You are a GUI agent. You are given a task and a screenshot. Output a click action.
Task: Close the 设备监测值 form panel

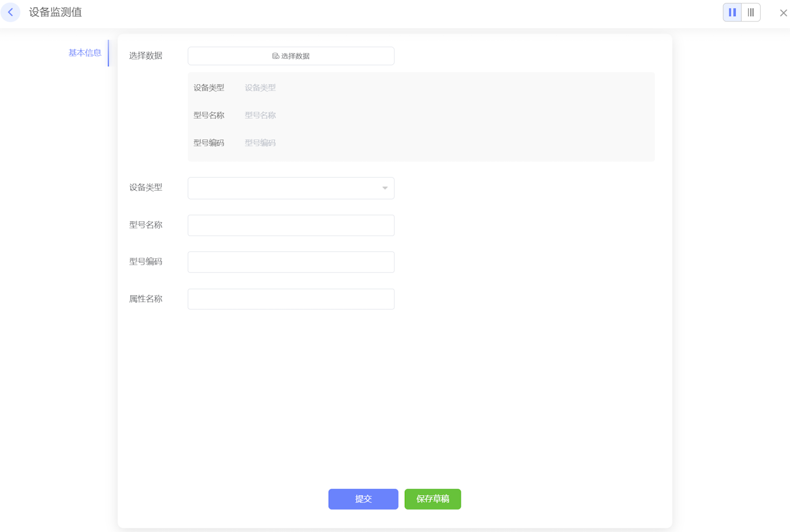(x=783, y=13)
